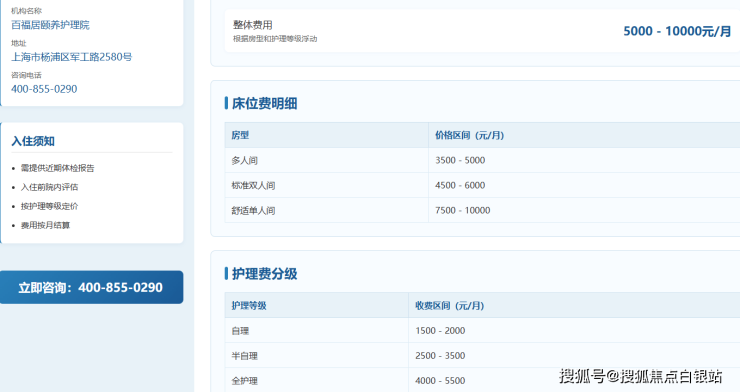Click the 床位费明细 section heading
Image resolution: width=740 pixels, height=392 pixels.
click(264, 103)
